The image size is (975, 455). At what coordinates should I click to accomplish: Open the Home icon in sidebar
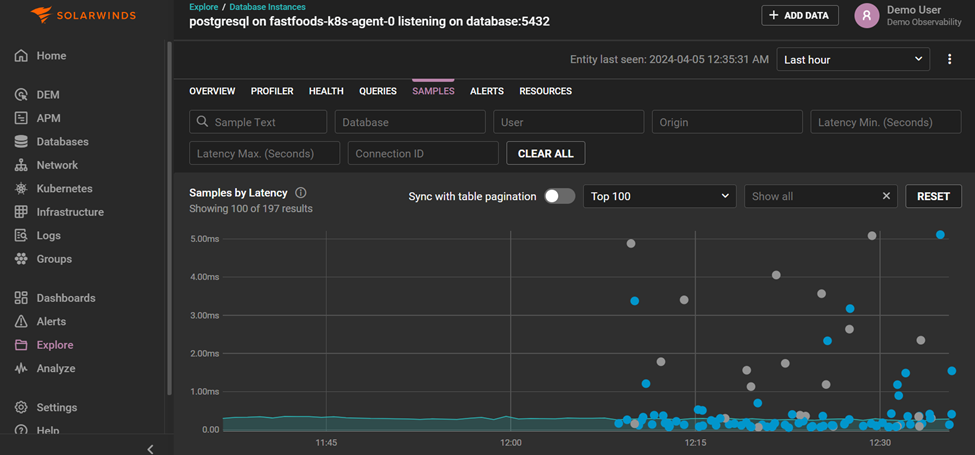(x=21, y=56)
